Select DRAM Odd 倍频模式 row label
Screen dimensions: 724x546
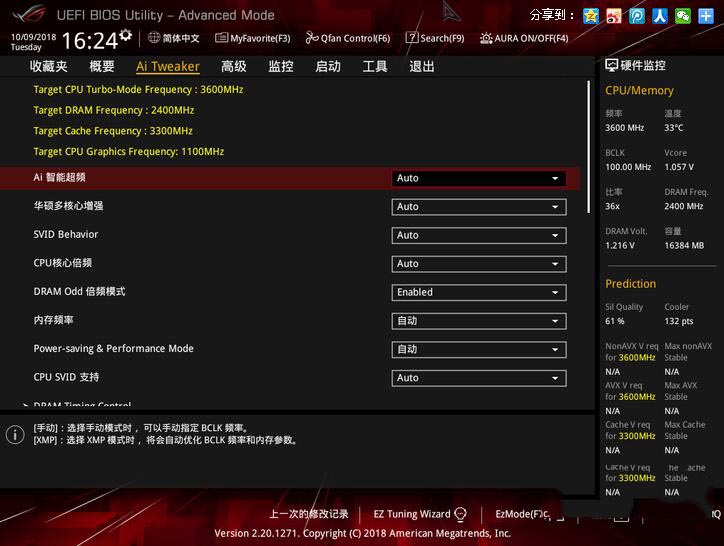coord(79,291)
